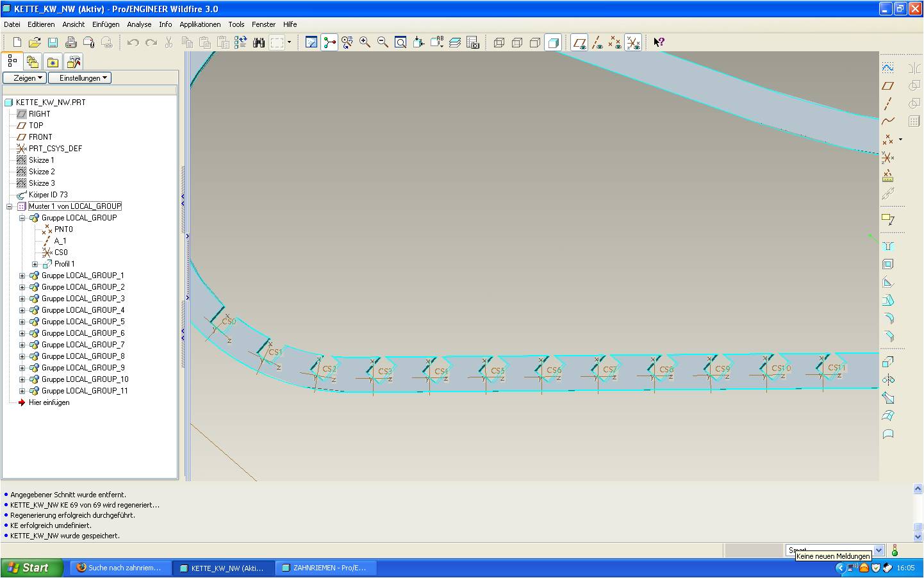Click the zoom out magnifier
This screenshot has width=924, height=578.
point(383,42)
